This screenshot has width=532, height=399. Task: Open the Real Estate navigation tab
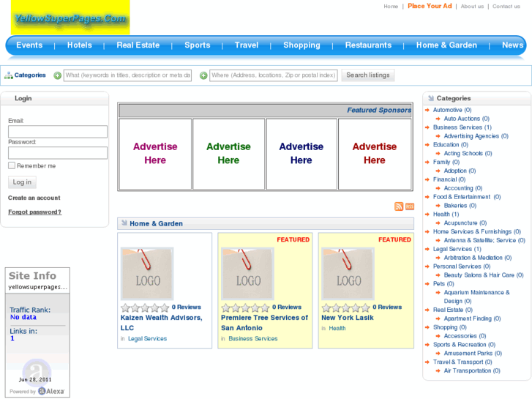tap(138, 45)
